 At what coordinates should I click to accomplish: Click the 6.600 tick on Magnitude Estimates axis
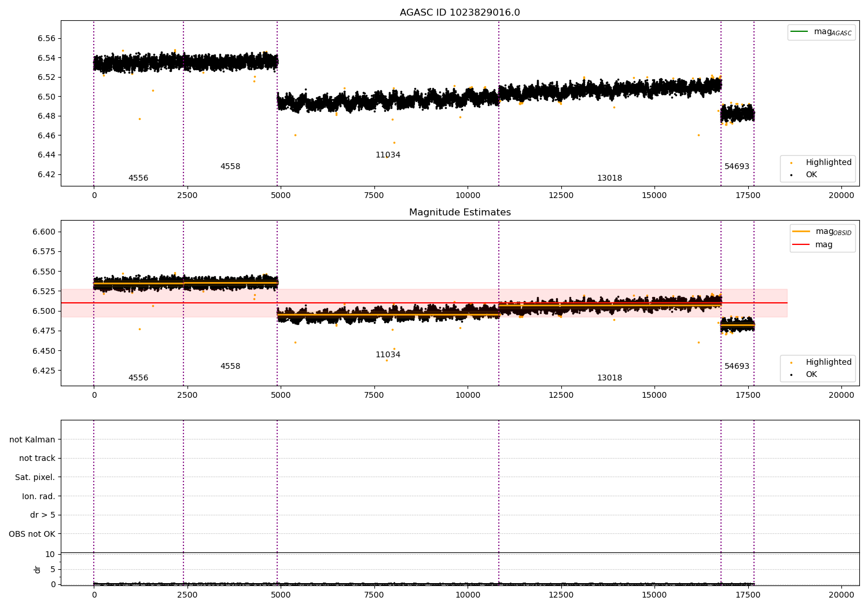44,232
